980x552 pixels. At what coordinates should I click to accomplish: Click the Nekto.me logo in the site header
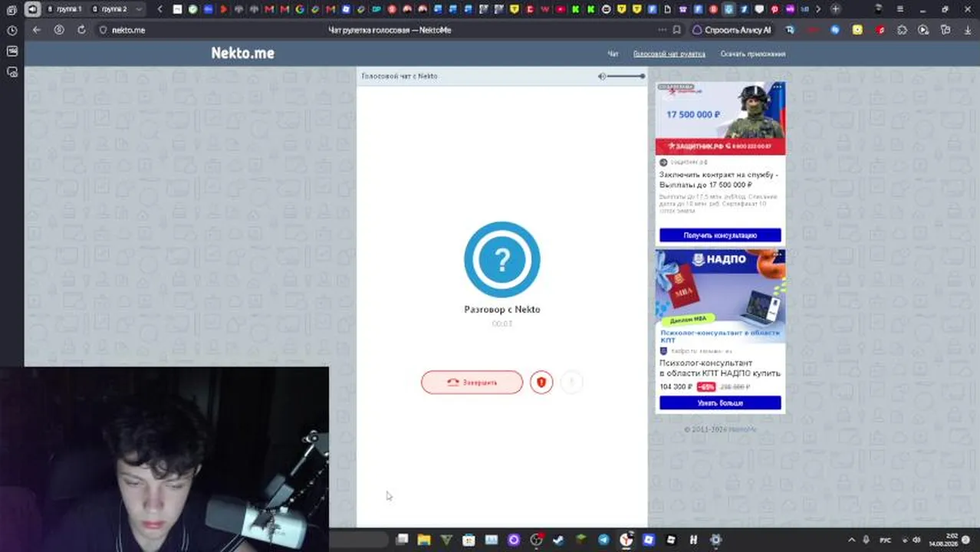tap(242, 53)
